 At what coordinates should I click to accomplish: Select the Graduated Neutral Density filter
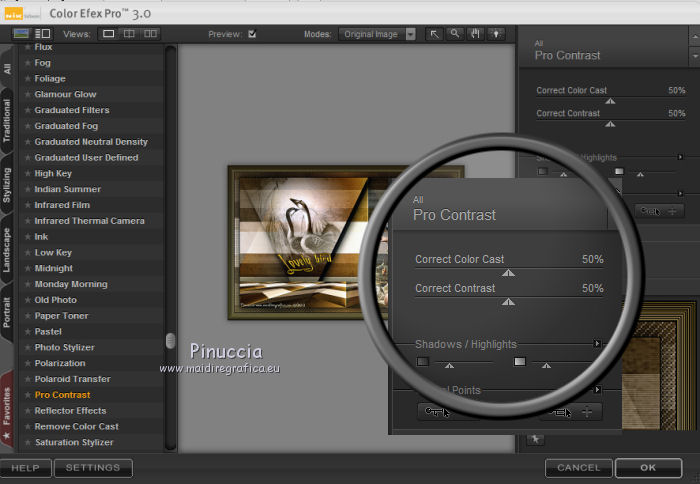91,142
